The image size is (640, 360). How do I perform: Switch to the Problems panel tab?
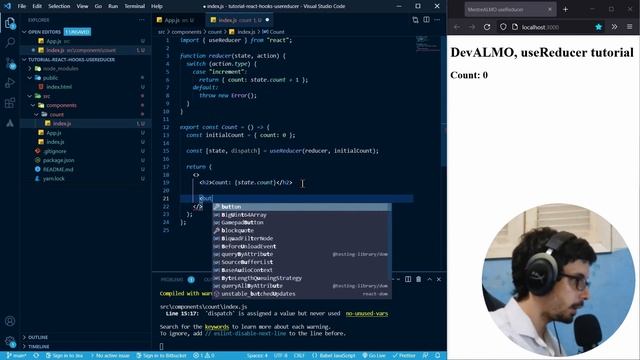click(x=172, y=280)
